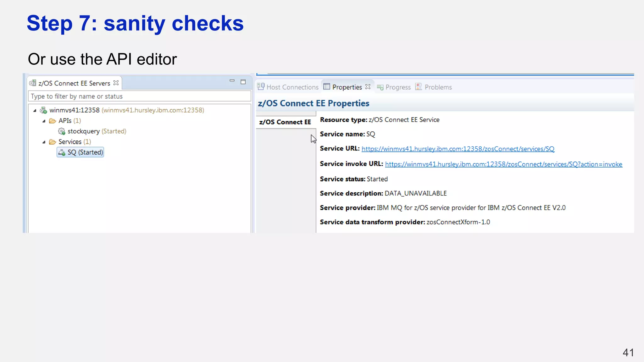Select the APIs (1) folder
Image resolution: width=644 pixels, height=362 pixels.
(x=70, y=121)
